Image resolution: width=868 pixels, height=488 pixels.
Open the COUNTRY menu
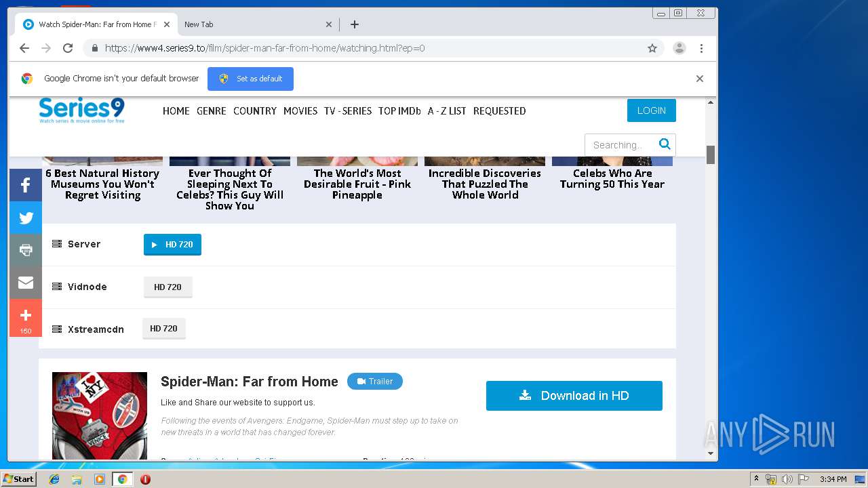(x=255, y=111)
